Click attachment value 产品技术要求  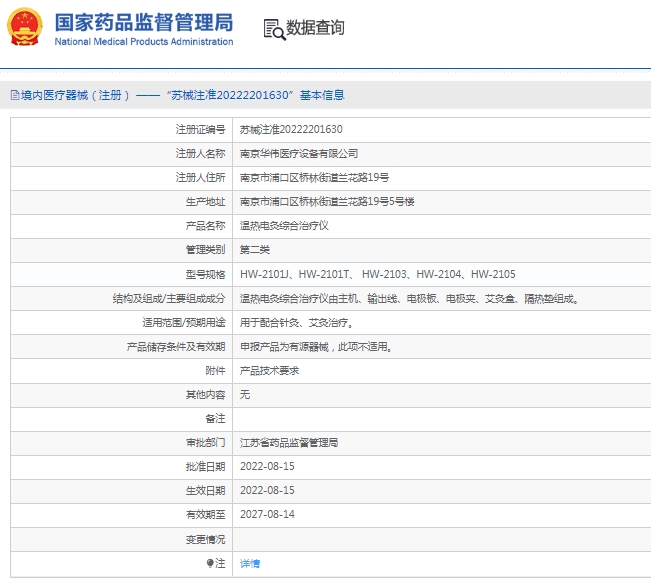point(269,371)
